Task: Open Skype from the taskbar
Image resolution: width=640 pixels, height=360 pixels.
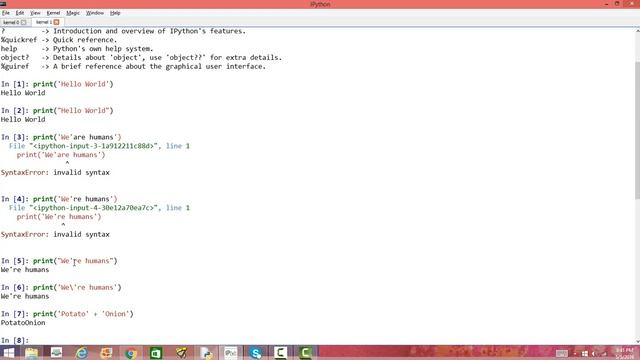Action: pyautogui.click(x=256, y=353)
